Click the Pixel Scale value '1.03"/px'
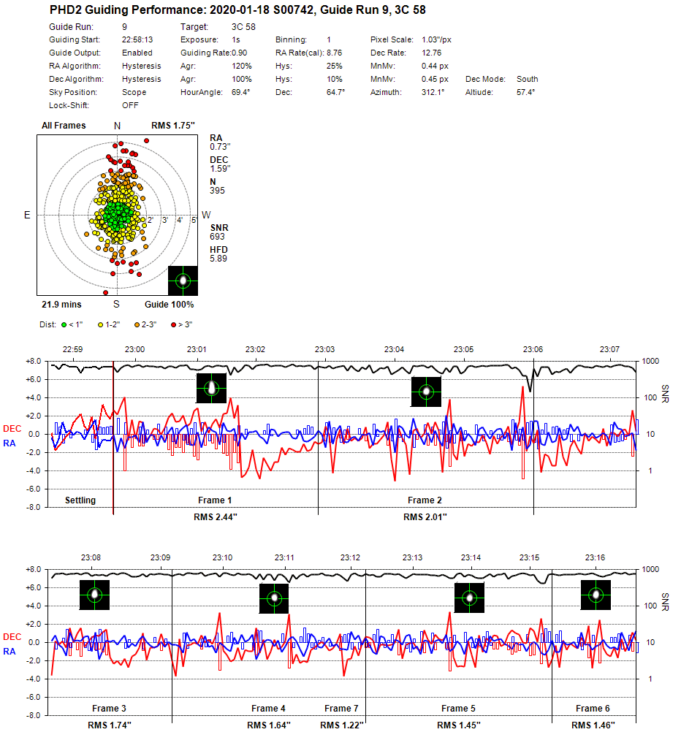Image resolution: width=700 pixels, height=751 pixels. [x=436, y=39]
